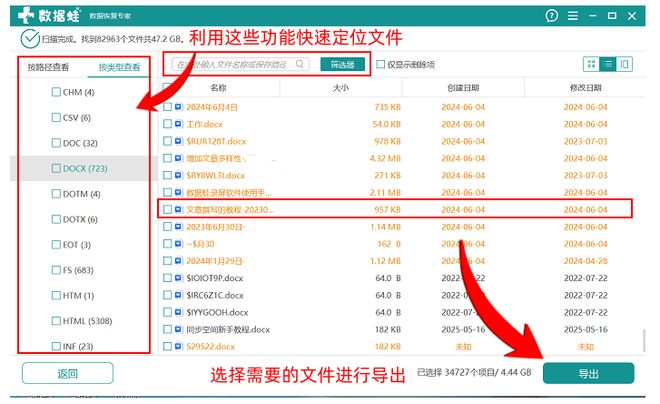Check the FS (683) type checkbox
The image size is (660, 404).
coord(56,270)
